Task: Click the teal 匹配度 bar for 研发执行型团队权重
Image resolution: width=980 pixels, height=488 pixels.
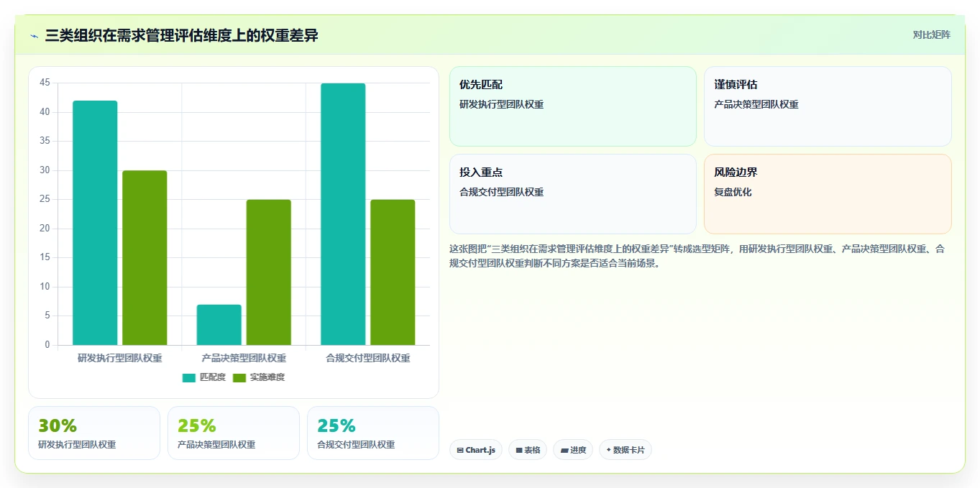Action: click(x=95, y=223)
